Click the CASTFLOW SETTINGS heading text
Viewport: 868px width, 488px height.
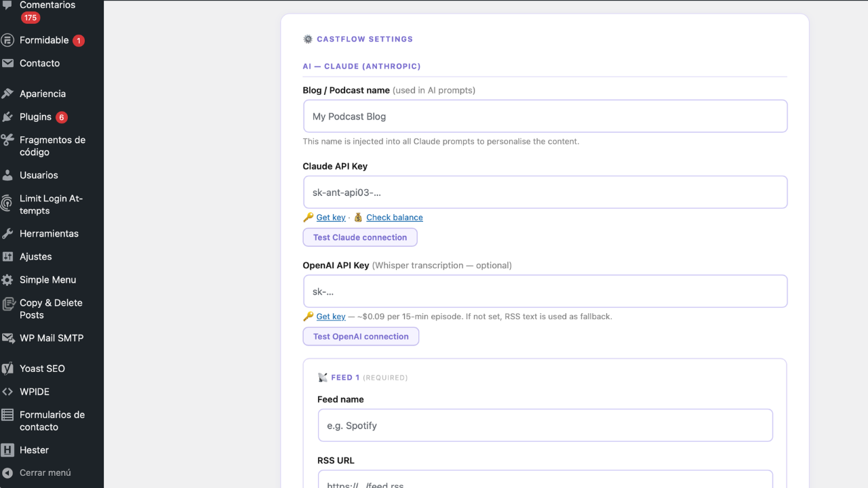(365, 39)
